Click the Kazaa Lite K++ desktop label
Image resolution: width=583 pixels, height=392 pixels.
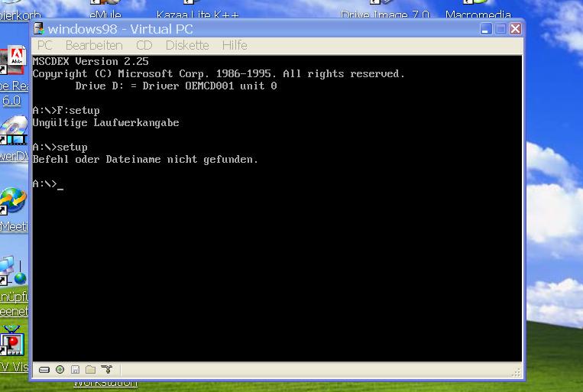(x=197, y=15)
